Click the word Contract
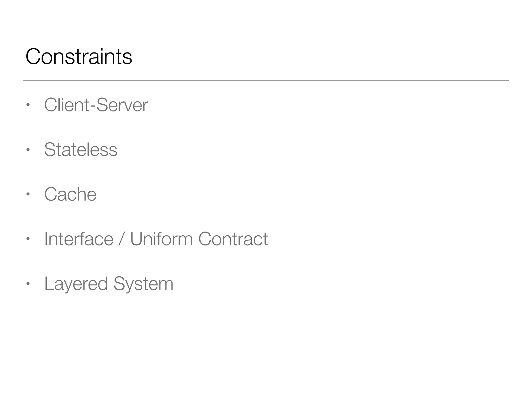This screenshot has width=532, height=399. 233,239
